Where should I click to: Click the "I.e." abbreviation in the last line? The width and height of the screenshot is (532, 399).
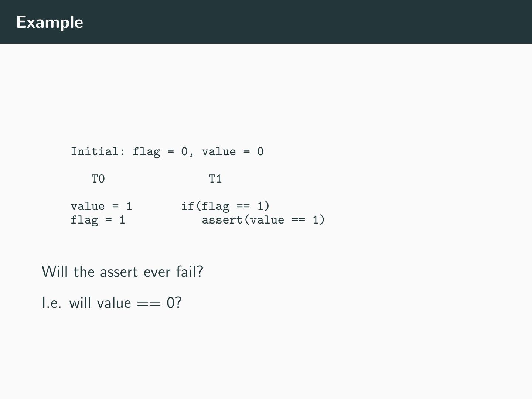[51, 303]
